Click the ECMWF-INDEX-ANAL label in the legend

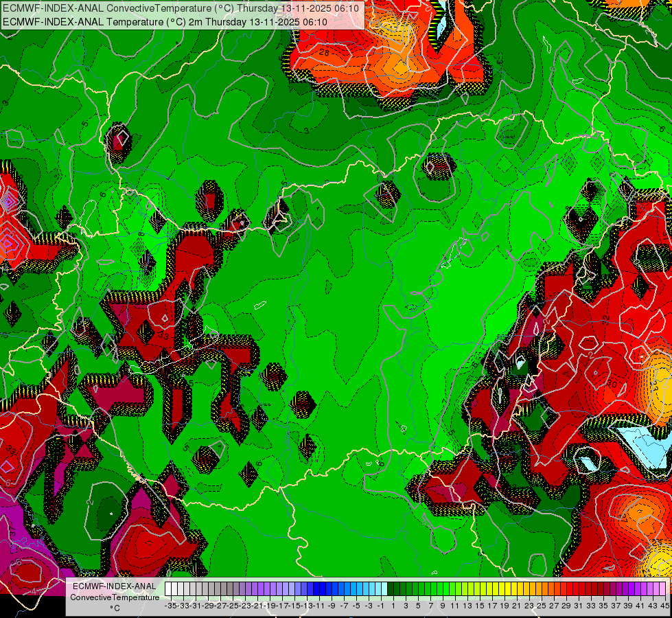115,586
